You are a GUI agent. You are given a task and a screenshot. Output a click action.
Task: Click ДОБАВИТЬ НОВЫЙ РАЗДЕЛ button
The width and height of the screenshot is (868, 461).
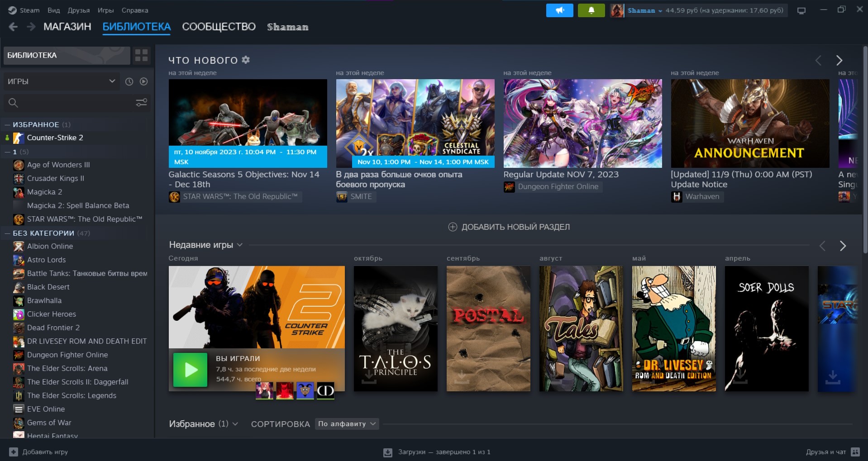coord(509,227)
